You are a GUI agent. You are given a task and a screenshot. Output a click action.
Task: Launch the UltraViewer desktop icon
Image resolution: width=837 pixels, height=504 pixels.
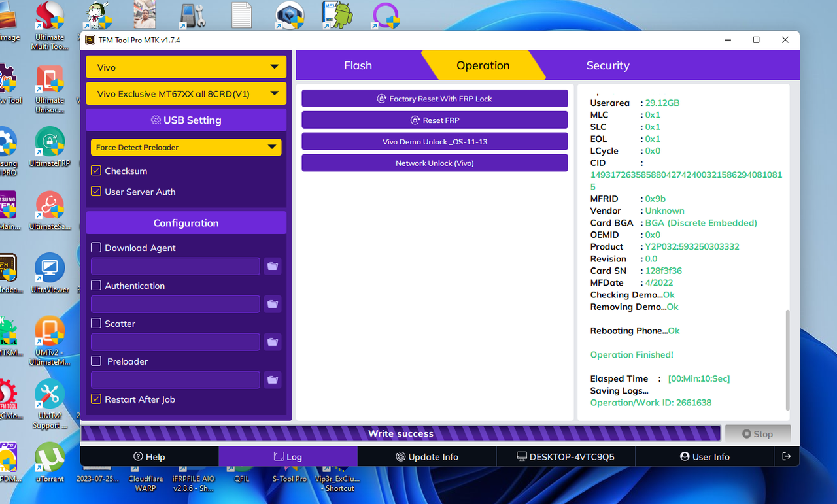(50, 273)
